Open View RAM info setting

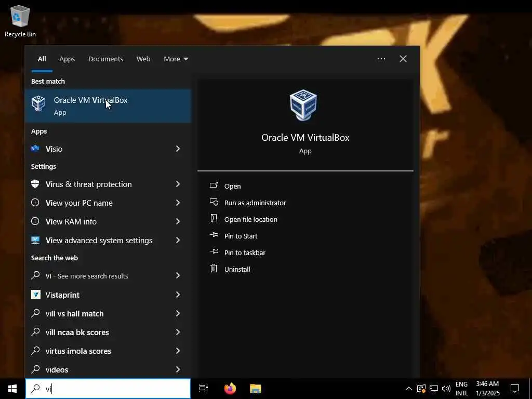(108, 221)
